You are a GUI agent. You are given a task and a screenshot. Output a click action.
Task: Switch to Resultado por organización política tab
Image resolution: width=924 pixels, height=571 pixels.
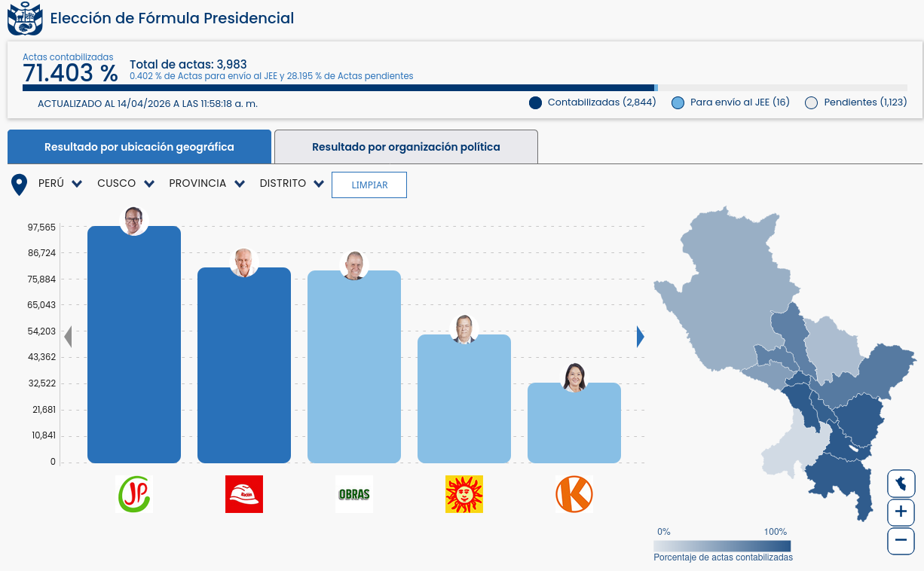pyautogui.click(x=406, y=147)
